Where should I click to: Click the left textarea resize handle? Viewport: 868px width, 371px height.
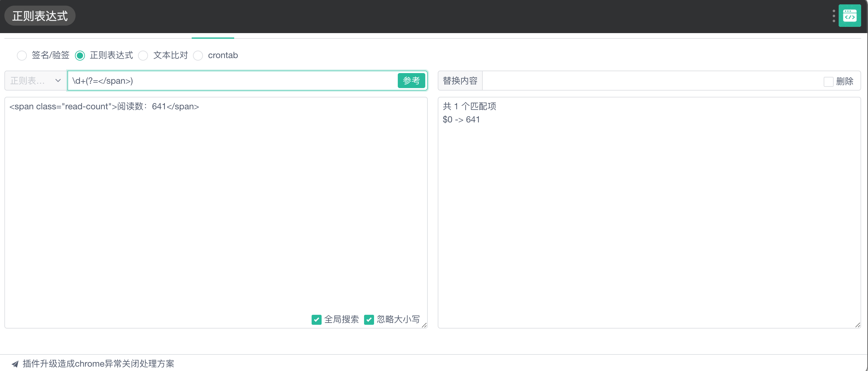[424, 325]
